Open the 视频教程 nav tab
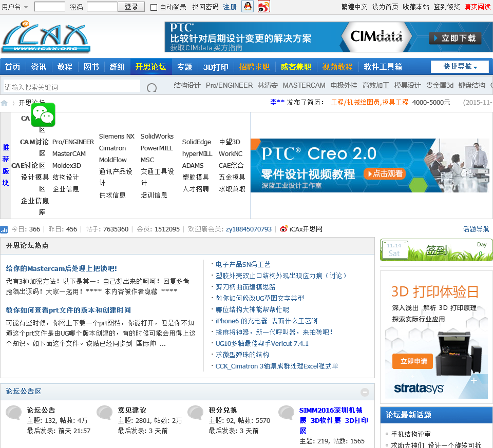The image size is (493, 448). [337, 67]
